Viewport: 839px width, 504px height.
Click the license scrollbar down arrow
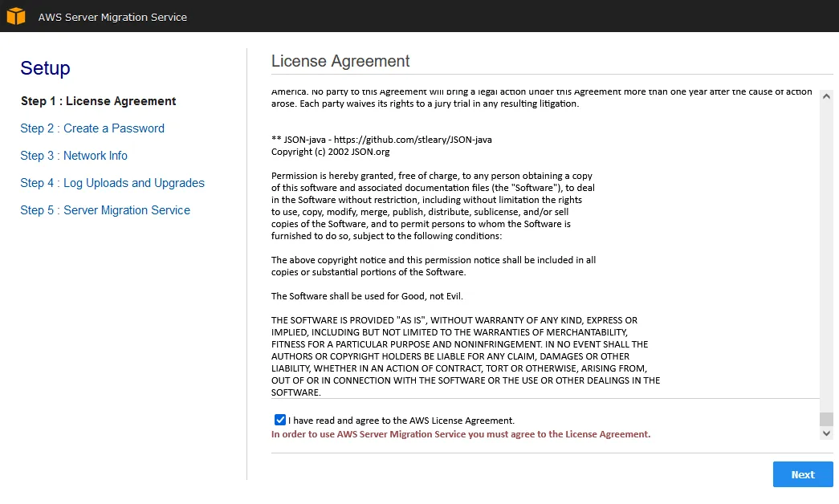tap(826, 433)
